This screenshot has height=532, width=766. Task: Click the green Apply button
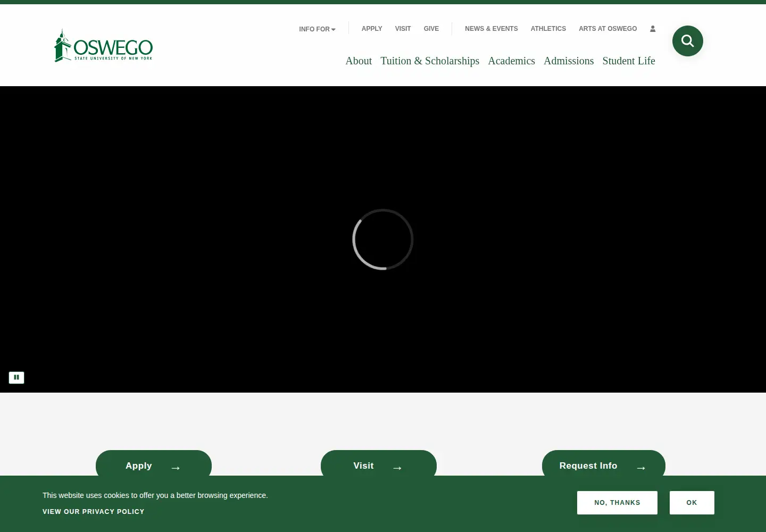click(x=154, y=463)
